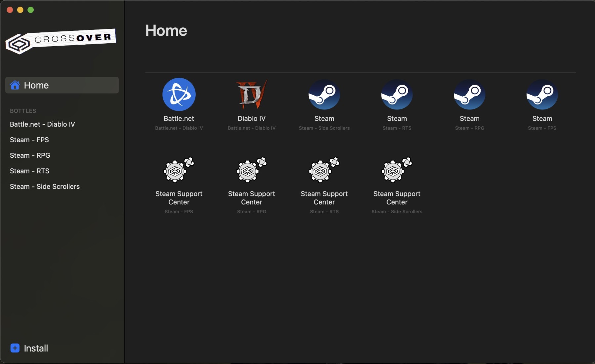Click the blue plus Install icon

[x=15, y=348]
